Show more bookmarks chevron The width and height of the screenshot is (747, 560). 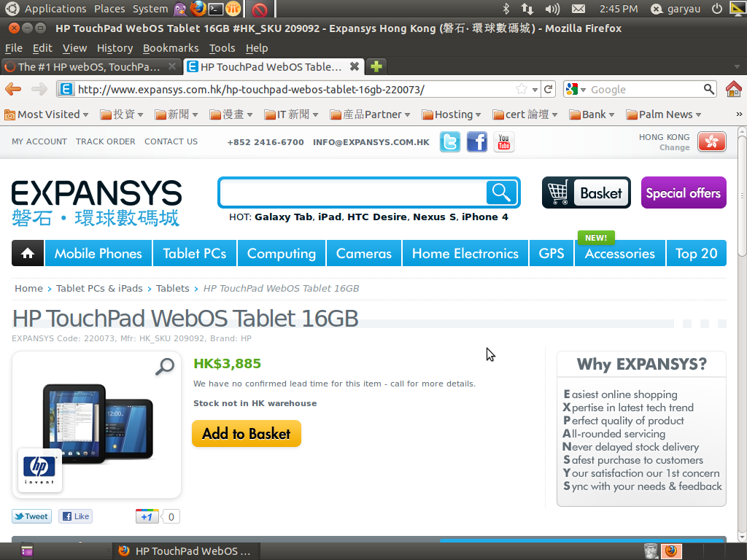(x=739, y=114)
